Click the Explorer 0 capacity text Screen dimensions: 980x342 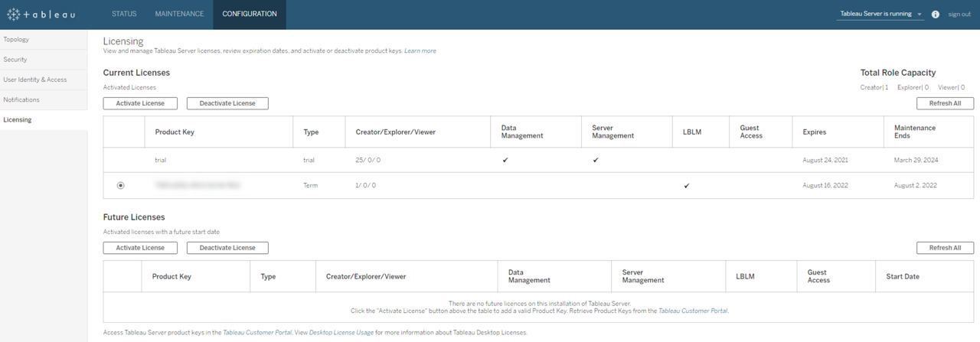(x=913, y=87)
